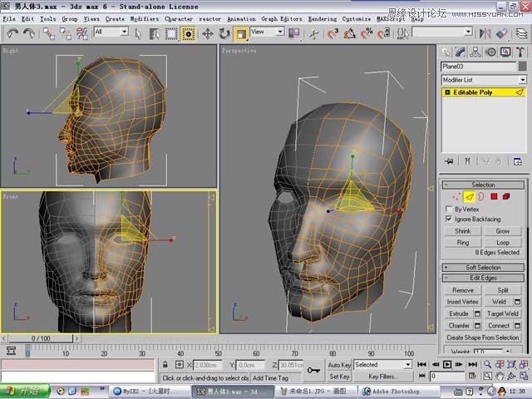Enable the By Vertex checkbox
This screenshot has height=399, width=532.
449,209
